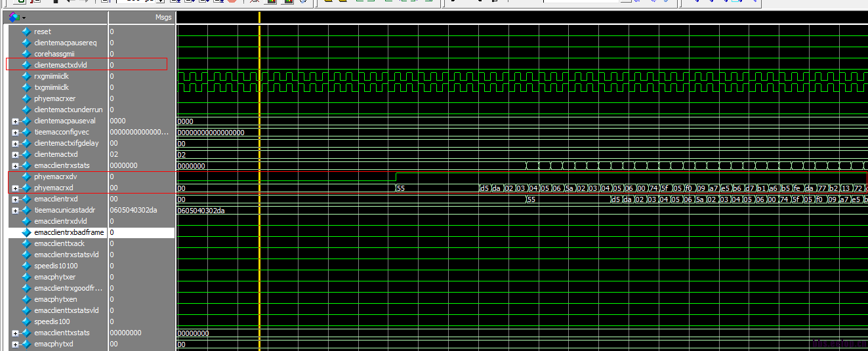Viewport: 868px width, 351px height.
Task: Click the diamond icon beside emacphytxen
Action: coord(26,299)
